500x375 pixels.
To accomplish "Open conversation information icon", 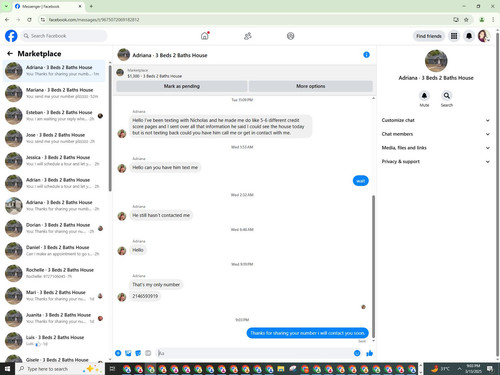I will tap(366, 55).
